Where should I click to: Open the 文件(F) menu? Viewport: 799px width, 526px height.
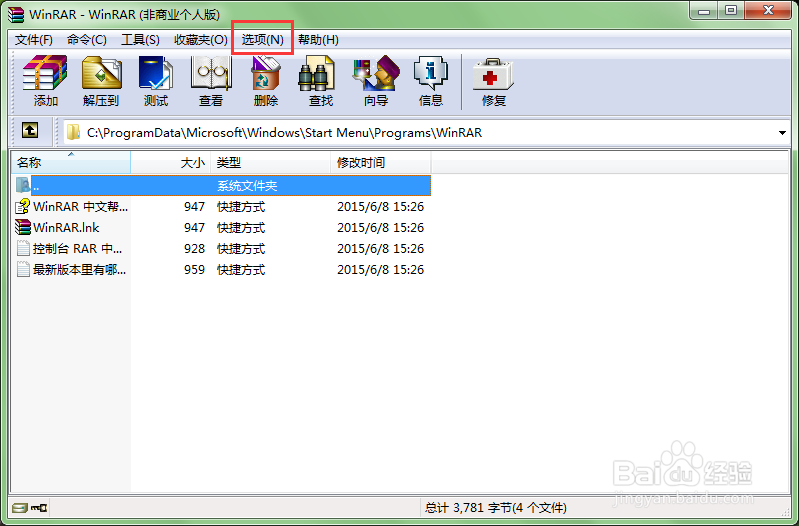[34, 40]
